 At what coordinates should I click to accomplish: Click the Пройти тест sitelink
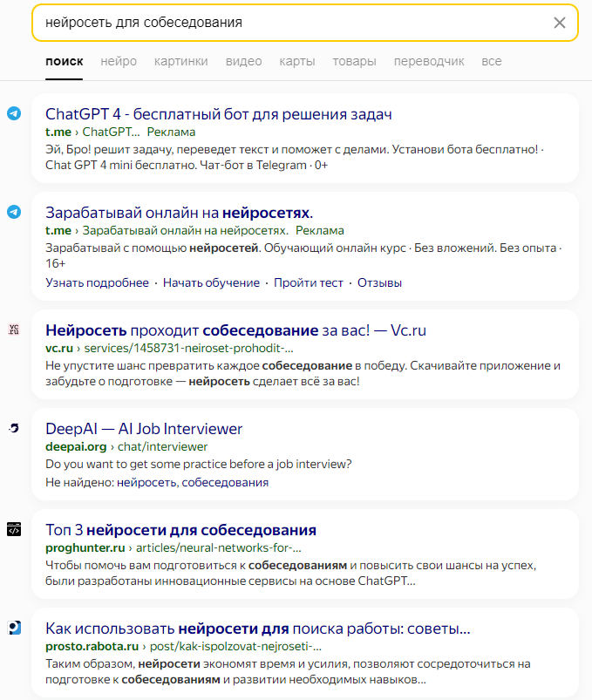click(x=309, y=282)
